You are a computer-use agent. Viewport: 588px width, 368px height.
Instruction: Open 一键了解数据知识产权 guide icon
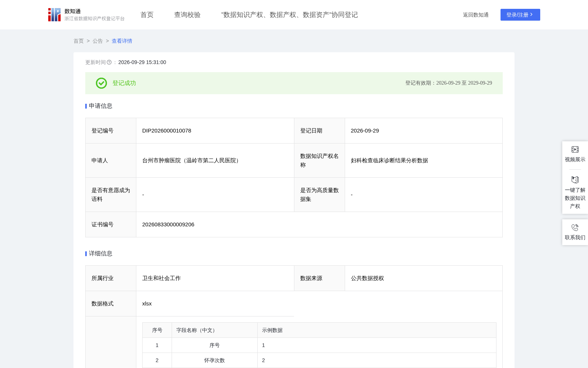575,180
